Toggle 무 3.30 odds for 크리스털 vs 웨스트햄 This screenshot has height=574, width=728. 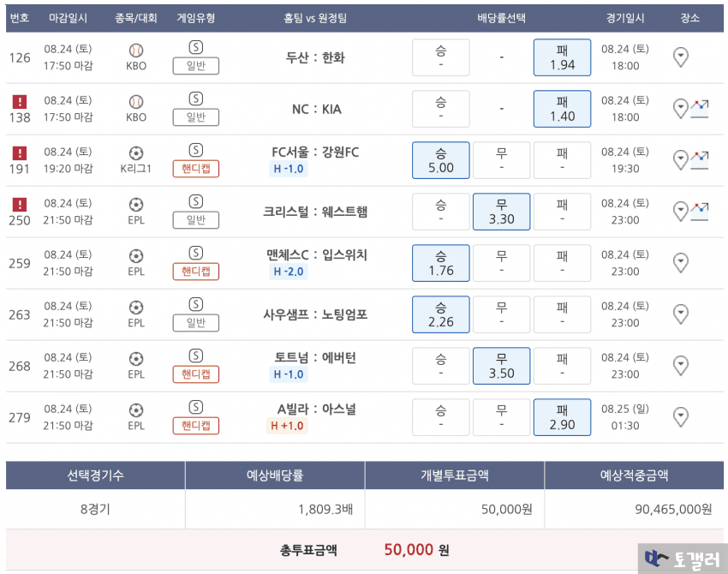pyautogui.click(x=501, y=212)
